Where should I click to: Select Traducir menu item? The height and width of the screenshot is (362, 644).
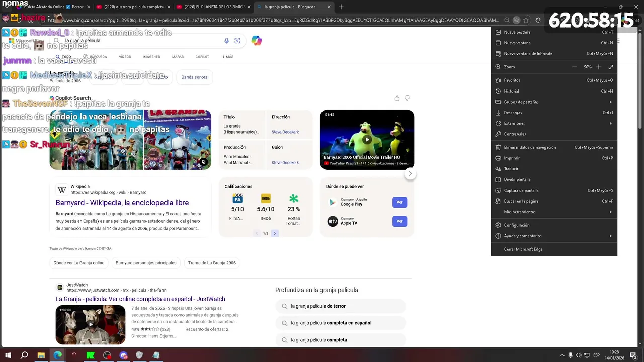(x=554, y=169)
